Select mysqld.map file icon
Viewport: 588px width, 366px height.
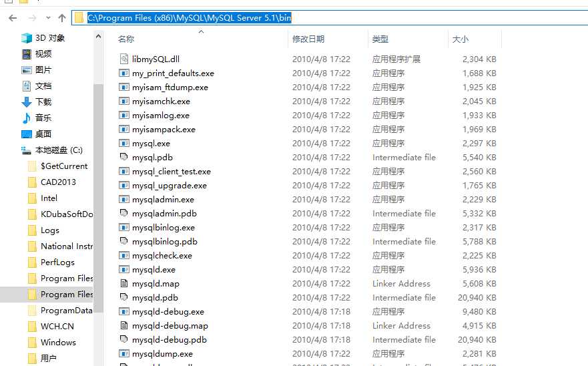pyautogui.click(x=123, y=283)
